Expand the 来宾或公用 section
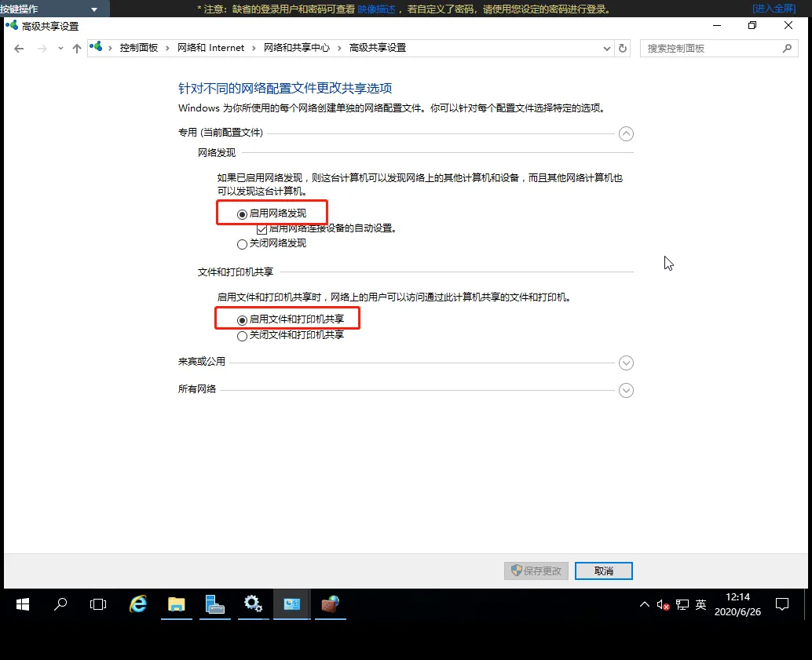The height and width of the screenshot is (660, 812). 626,363
